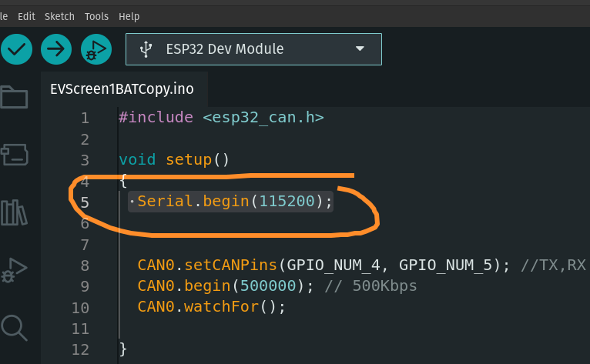Open the Debug sidebar panel
The height and width of the screenshot is (364, 590).
pos(15,269)
